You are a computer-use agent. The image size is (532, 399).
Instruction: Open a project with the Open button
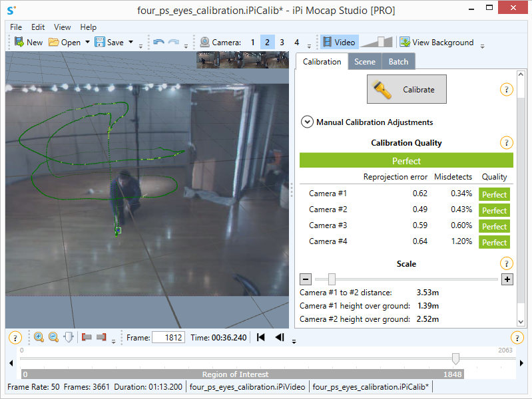(65, 42)
